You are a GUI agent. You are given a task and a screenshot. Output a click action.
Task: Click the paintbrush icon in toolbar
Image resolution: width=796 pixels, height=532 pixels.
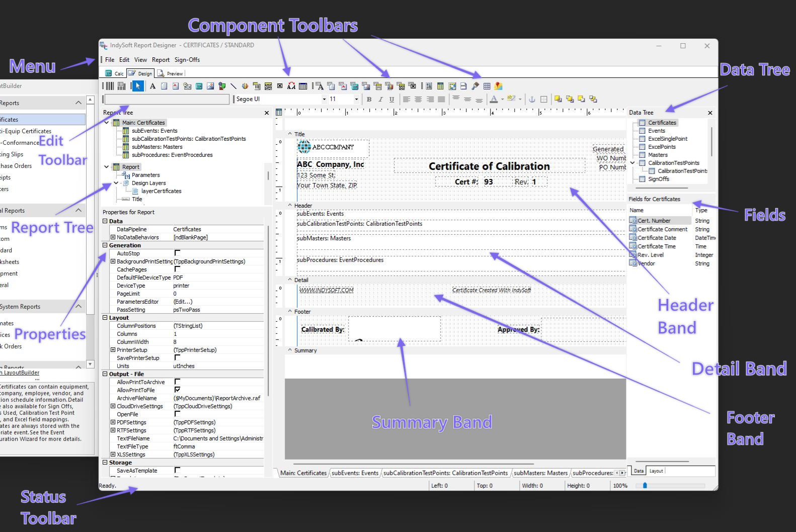(x=475, y=86)
